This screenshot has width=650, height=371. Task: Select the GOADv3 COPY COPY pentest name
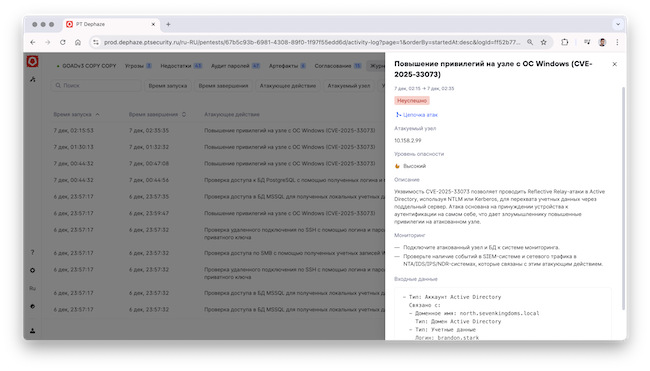click(x=89, y=66)
